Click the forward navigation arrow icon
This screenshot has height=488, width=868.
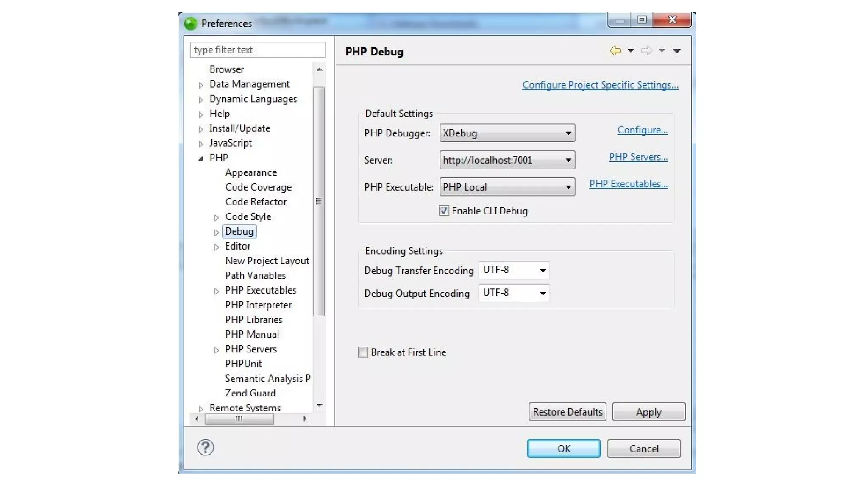pyautogui.click(x=646, y=51)
